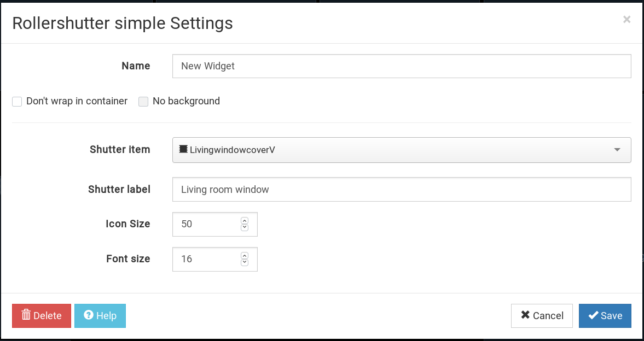Click the question mark Help icon
The image size is (644, 341).
(88, 315)
